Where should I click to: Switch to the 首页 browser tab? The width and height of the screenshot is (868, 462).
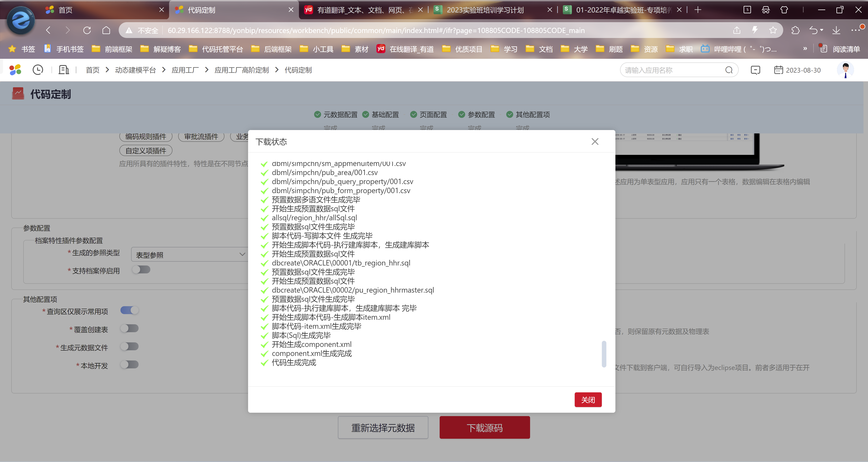pos(66,10)
